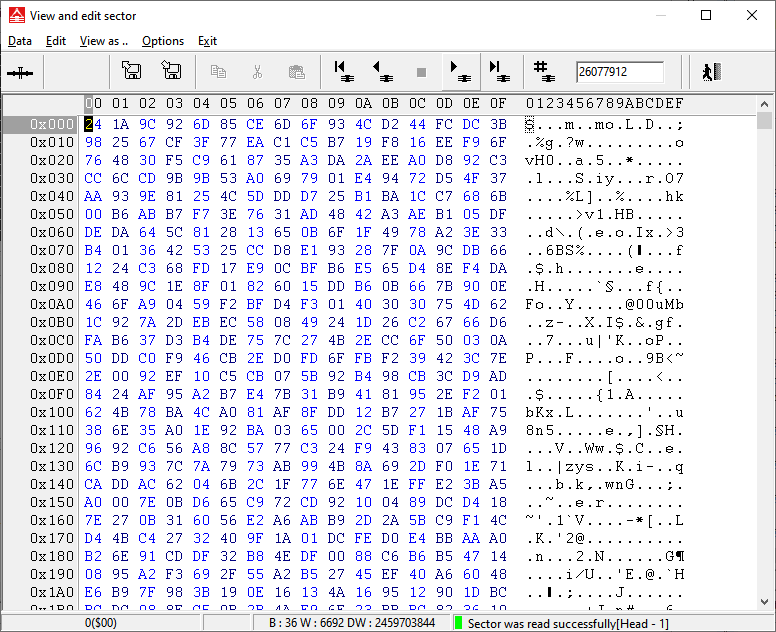Click the exit door icon in toolbar
The image size is (776, 632).
pos(712,72)
